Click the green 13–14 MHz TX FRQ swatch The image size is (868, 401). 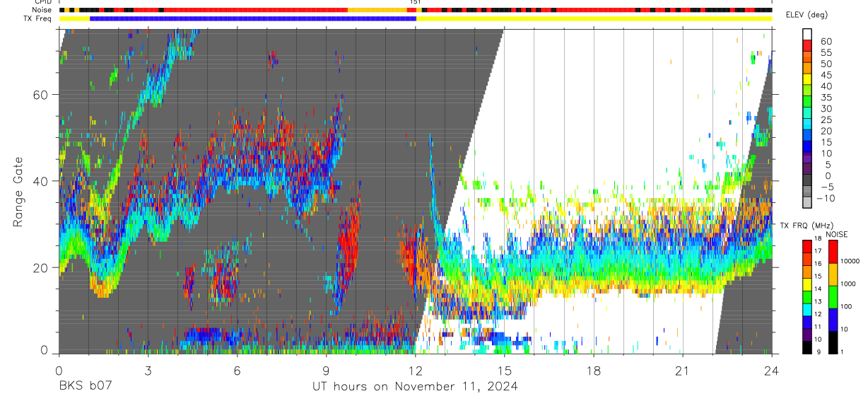point(807,296)
